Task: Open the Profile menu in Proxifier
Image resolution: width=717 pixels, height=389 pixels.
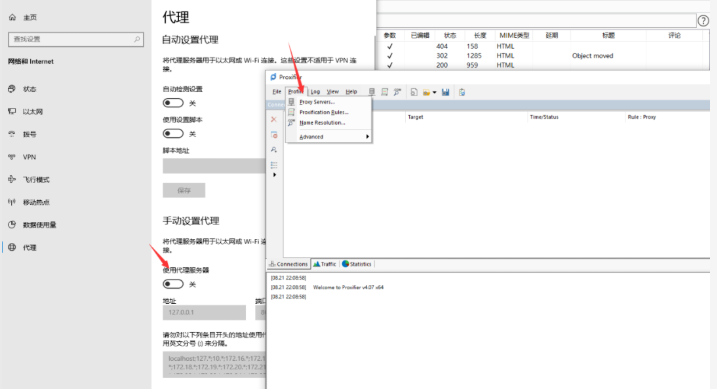Action: pos(295,91)
